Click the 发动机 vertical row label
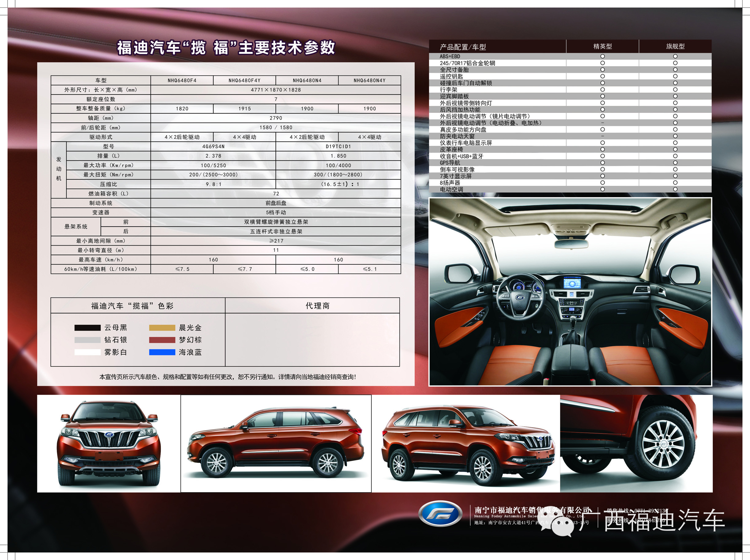Viewport: 750px width, 560px height. pyautogui.click(x=59, y=169)
